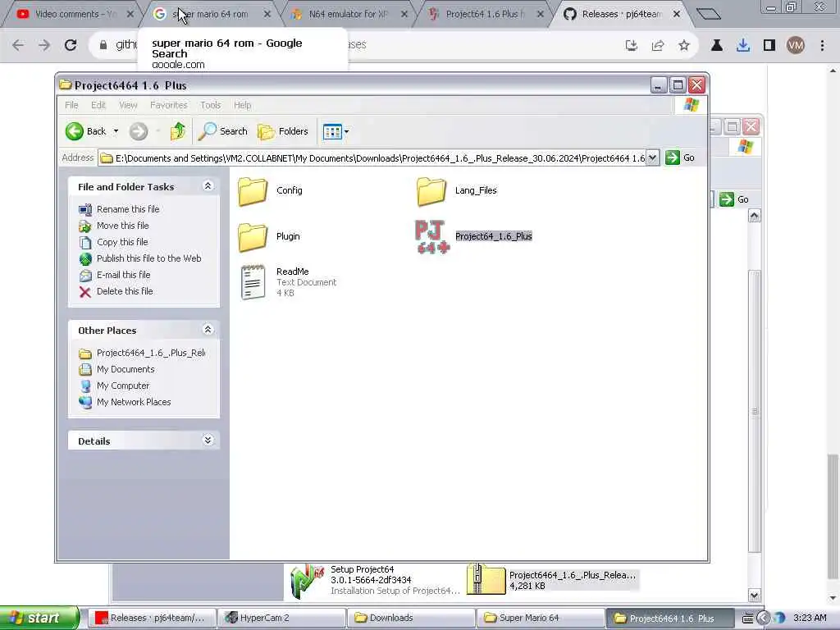
Task: Click the Chrome forward arrow
Action: [44, 45]
